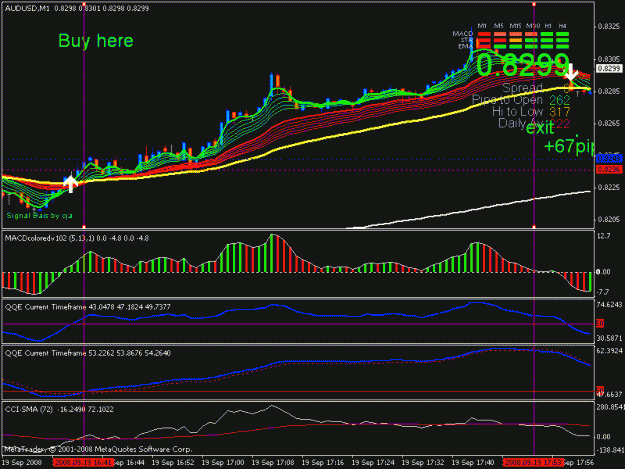
Task: Click the MACD row label in Signal Bars
Action: tap(463, 33)
